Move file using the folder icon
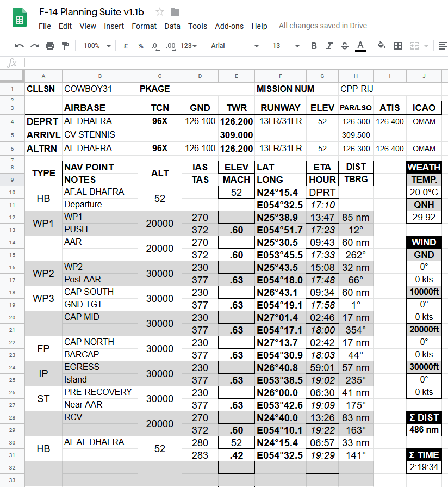The height and width of the screenshot is (487, 448). pos(175,12)
